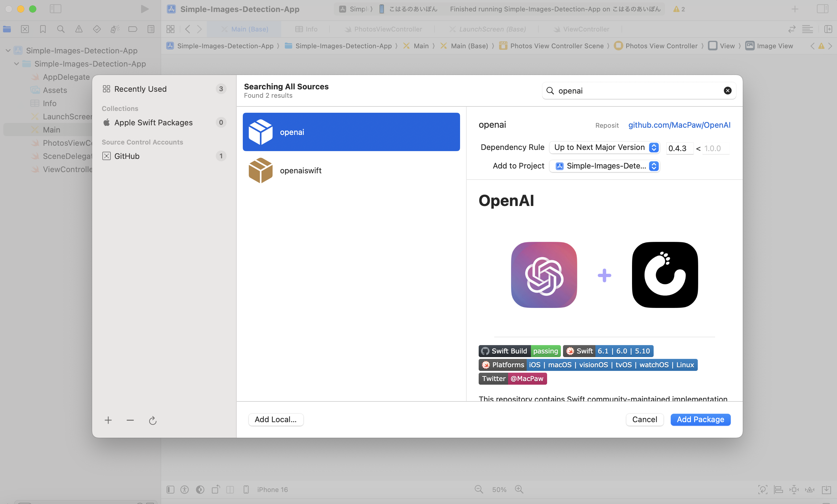
Task: Click the Add Package button
Action: click(700, 419)
